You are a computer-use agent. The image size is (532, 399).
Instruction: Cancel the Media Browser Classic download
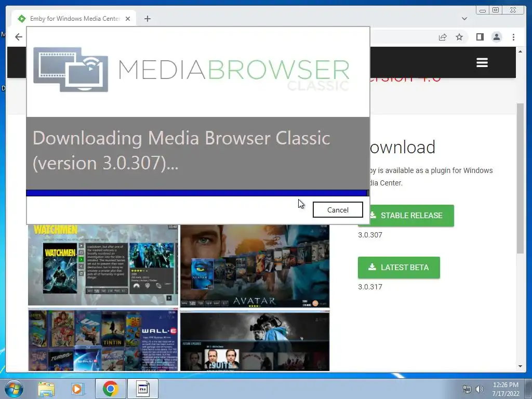[338, 210]
